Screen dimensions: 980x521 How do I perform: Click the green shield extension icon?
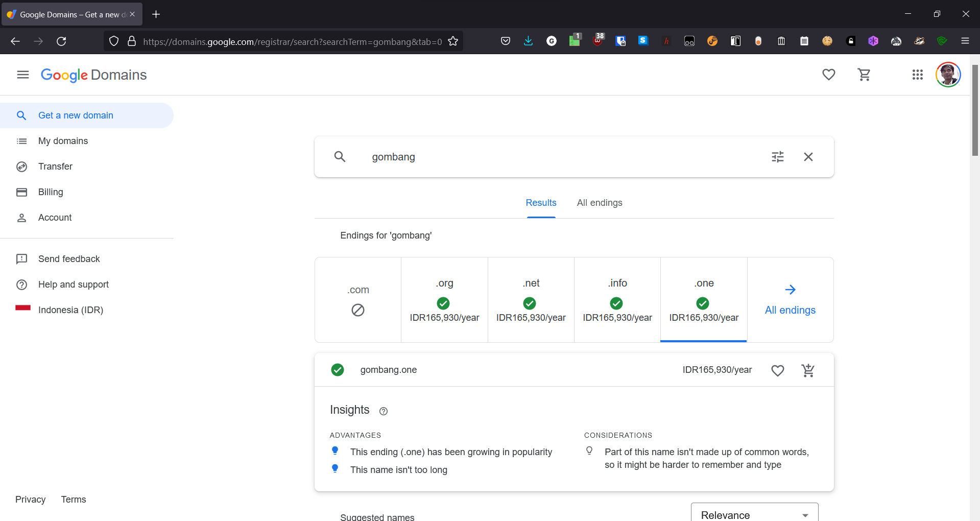(942, 41)
